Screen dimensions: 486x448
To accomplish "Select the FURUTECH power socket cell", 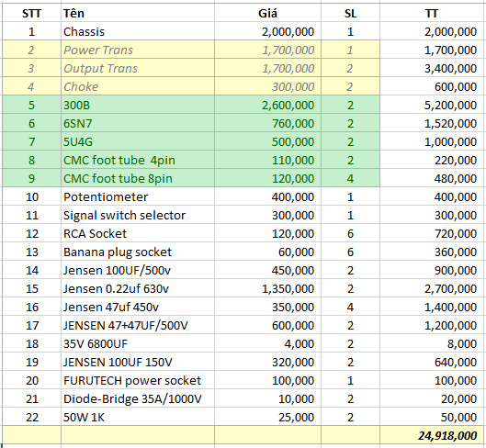I will coord(138,380).
